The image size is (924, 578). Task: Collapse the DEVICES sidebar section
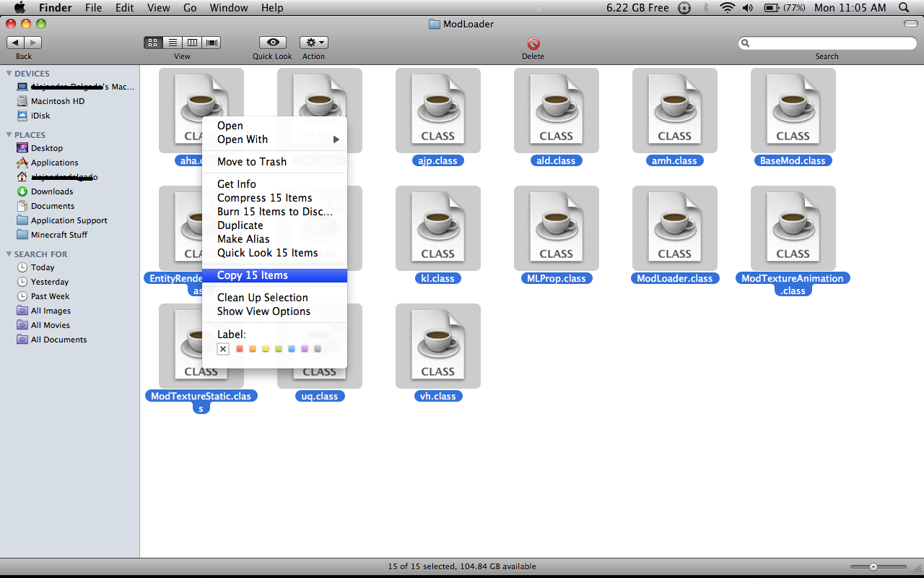(x=9, y=74)
